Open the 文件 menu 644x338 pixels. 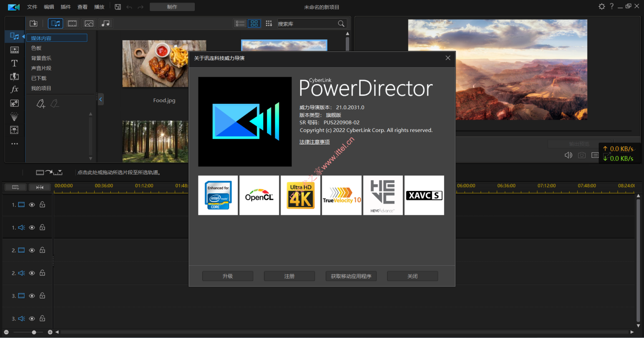(x=32, y=6)
